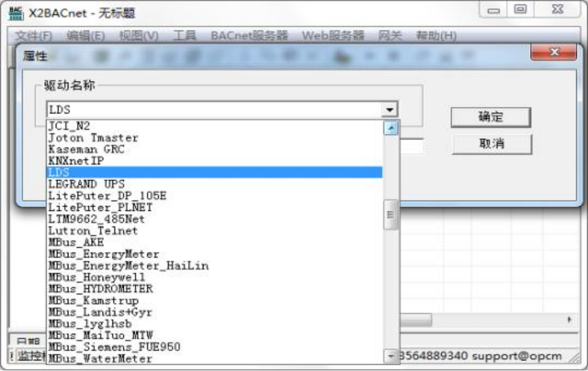
Task: Open the BACnet服务器 menu
Action: coord(250,35)
